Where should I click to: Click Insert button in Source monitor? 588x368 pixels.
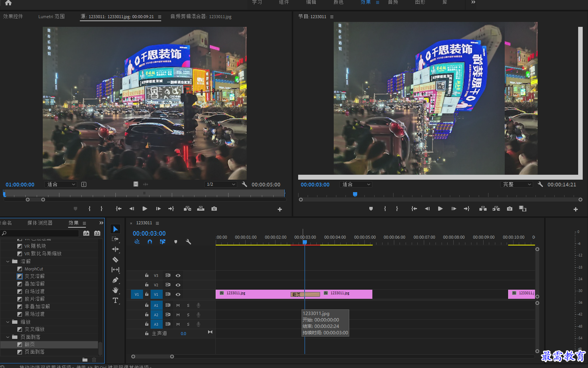(187, 209)
